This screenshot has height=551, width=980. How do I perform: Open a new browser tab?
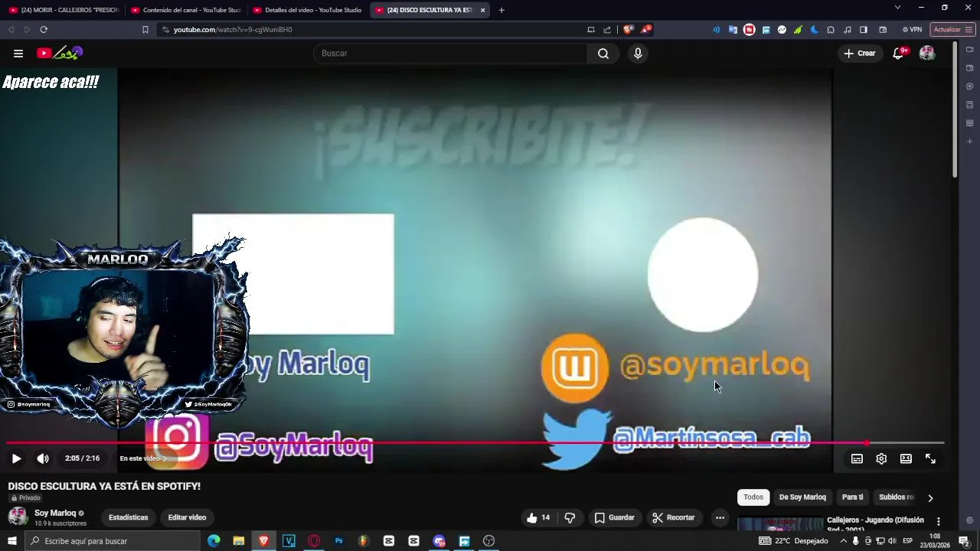pos(501,10)
